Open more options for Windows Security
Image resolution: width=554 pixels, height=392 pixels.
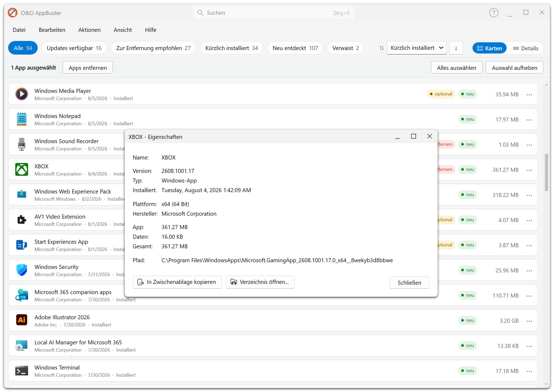coord(529,271)
